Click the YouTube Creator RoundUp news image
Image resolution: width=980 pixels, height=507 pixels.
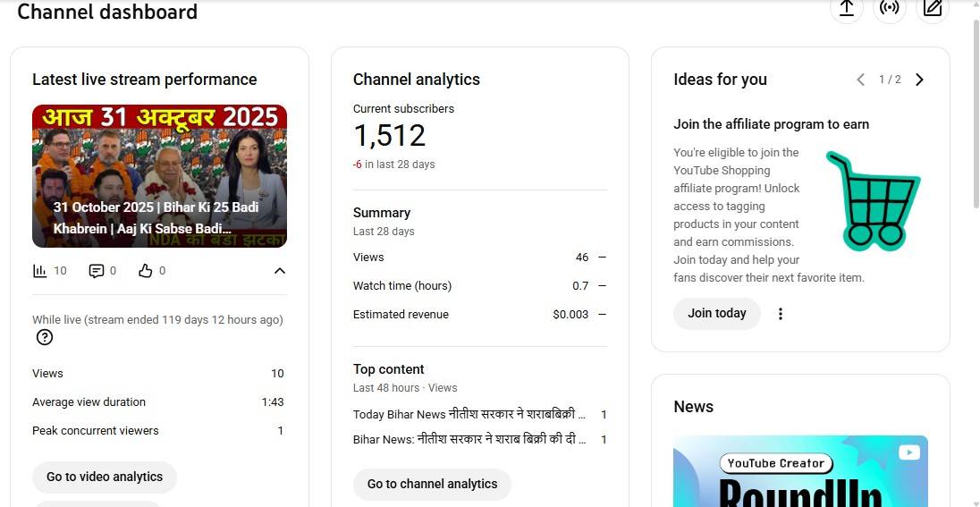(799, 471)
